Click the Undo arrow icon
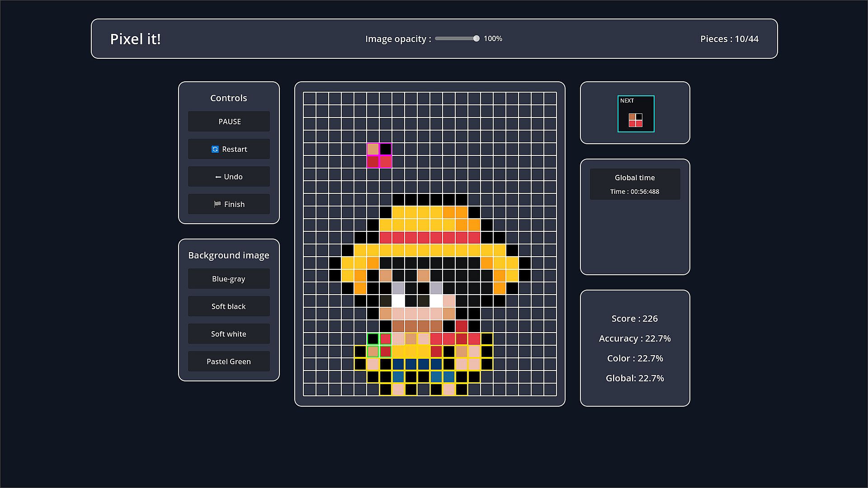This screenshot has width=868, height=488. click(218, 177)
